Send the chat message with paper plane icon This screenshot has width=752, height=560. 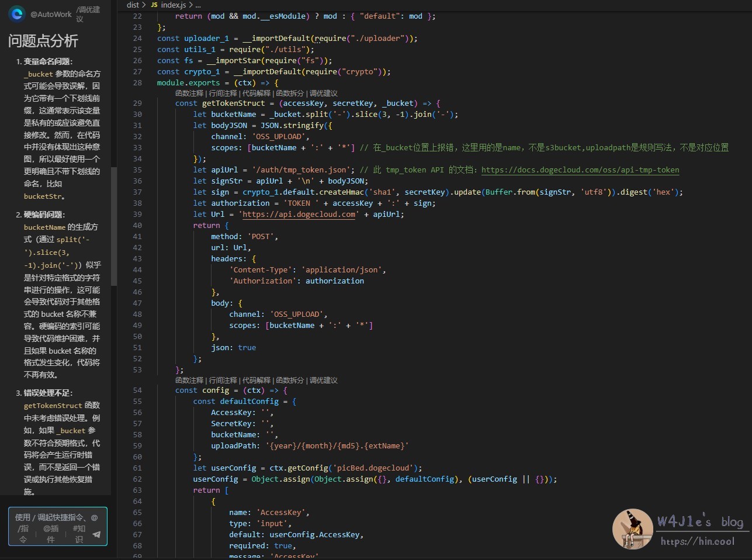(96, 534)
